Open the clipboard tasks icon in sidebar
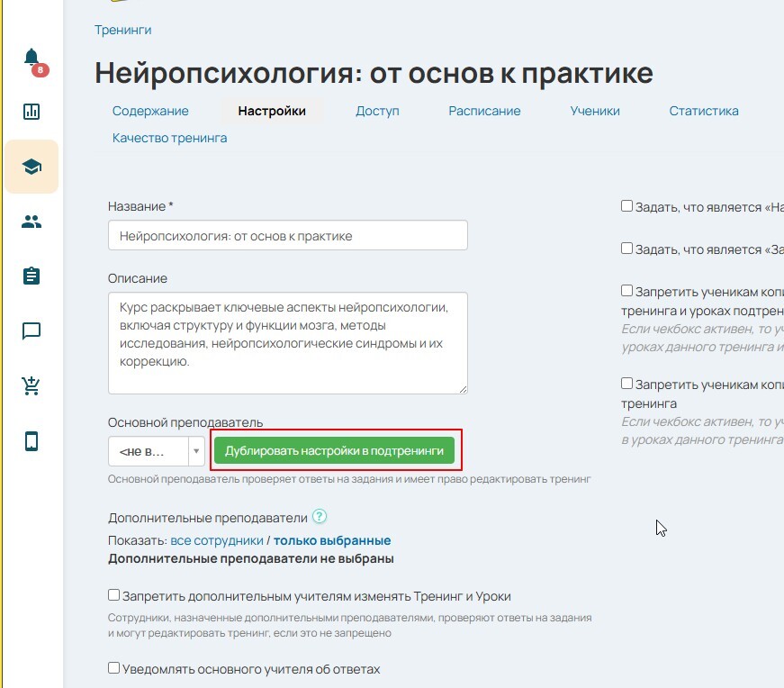This screenshot has width=784, height=688. pyautogui.click(x=32, y=276)
